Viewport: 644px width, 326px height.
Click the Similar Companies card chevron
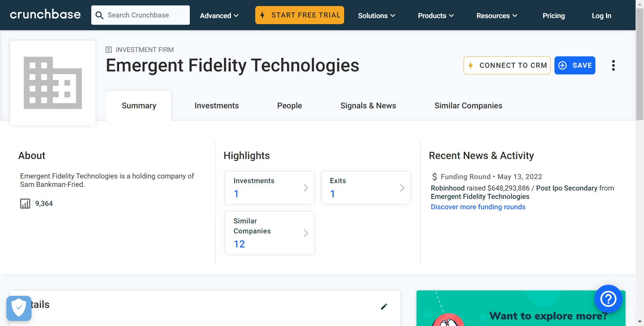click(306, 233)
